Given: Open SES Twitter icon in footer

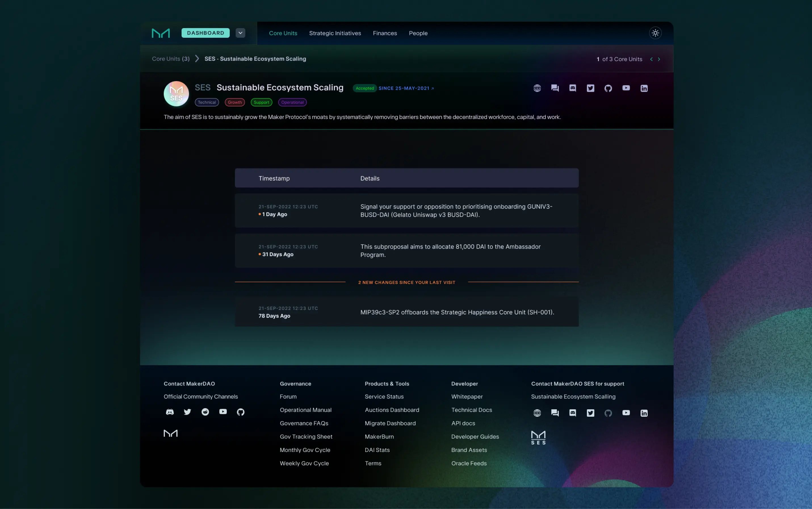Looking at the screenshot, I should coord(590,413).
